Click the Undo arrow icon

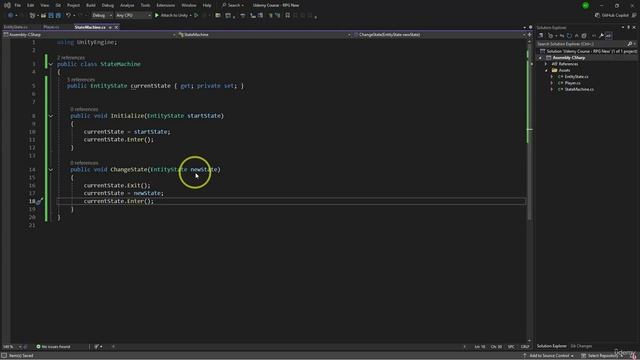[69, 15]
